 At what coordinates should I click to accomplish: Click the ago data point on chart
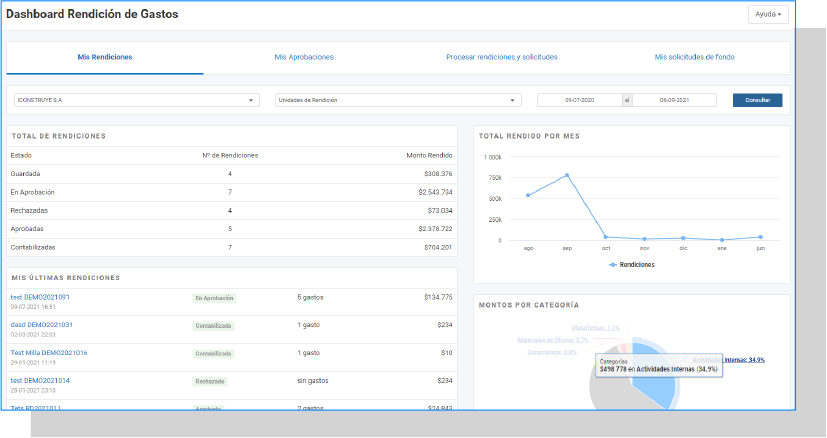click(x=528, y=195)
